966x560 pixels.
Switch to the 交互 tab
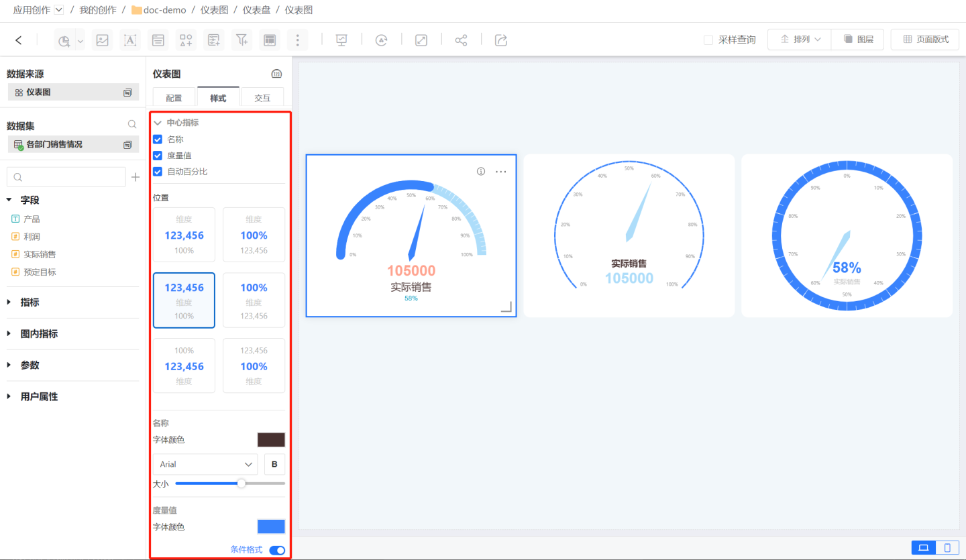262,98
